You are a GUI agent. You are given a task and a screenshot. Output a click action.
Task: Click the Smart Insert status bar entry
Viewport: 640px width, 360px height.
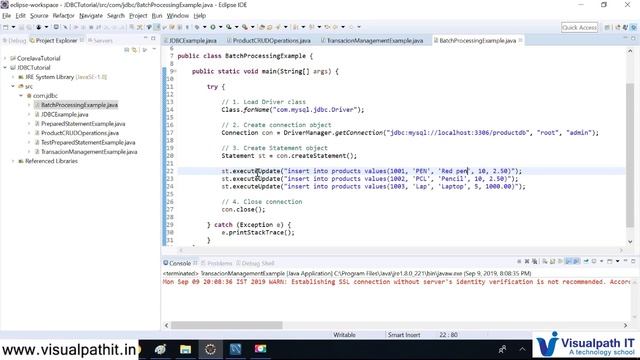coord(404,335)
